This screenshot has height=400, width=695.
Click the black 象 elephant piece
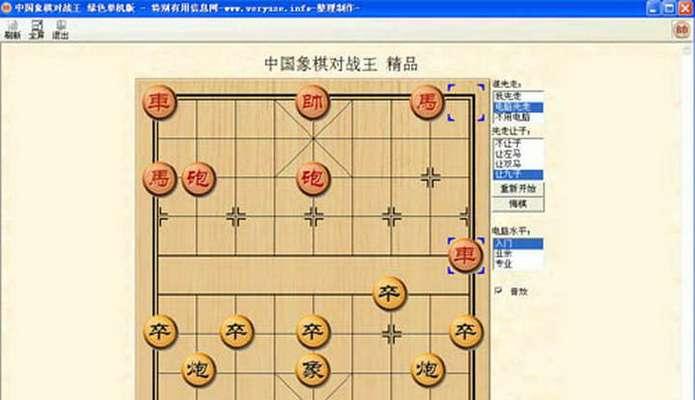(313, 370)
